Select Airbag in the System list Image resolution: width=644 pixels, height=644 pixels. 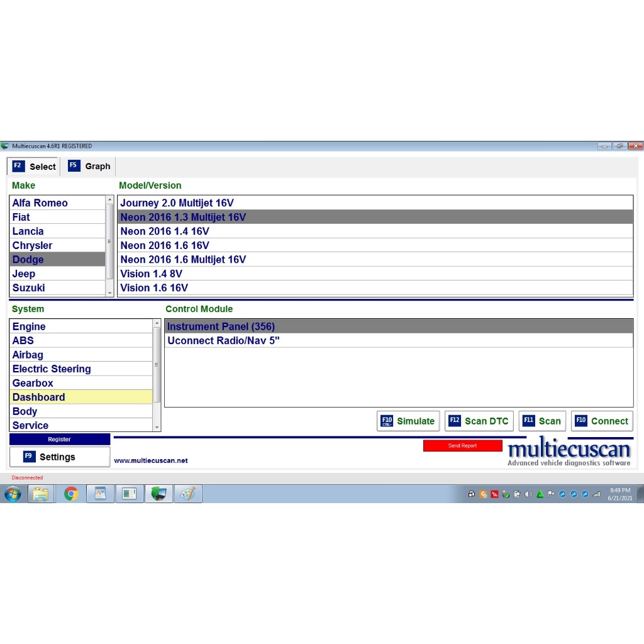[81, 355]
